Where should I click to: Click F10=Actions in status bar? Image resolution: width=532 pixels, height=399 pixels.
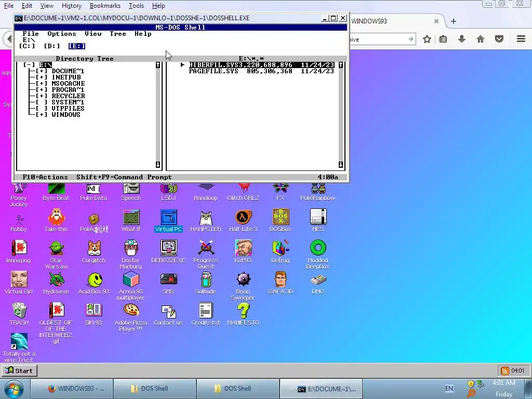(x=45, y=177)
